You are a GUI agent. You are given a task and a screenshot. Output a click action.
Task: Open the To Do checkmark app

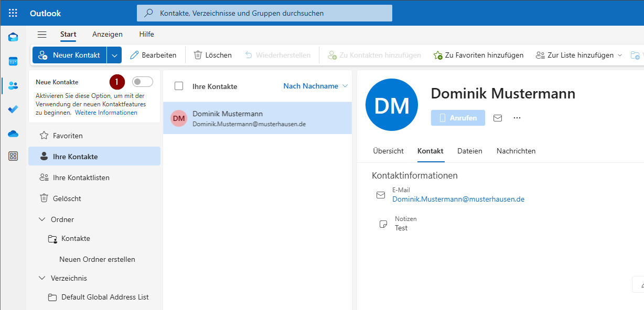coord(13,109)
